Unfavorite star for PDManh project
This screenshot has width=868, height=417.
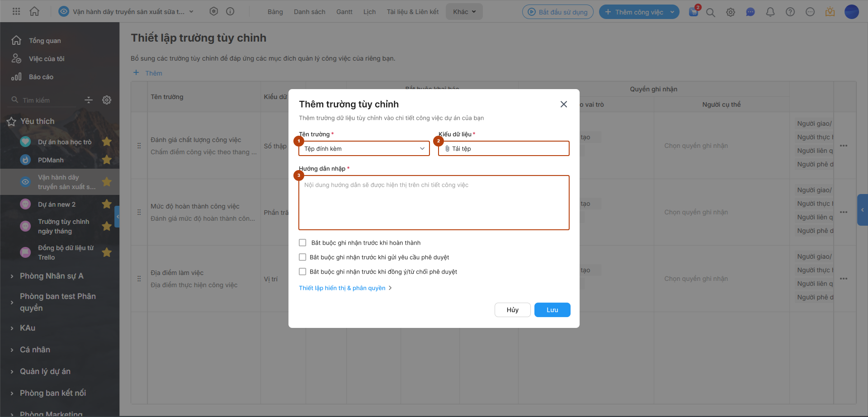(x=107, y=160)
